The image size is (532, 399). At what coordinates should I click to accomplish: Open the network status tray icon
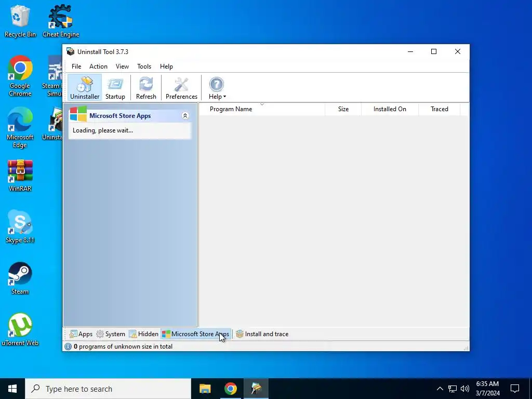click(x=453, y=389)
